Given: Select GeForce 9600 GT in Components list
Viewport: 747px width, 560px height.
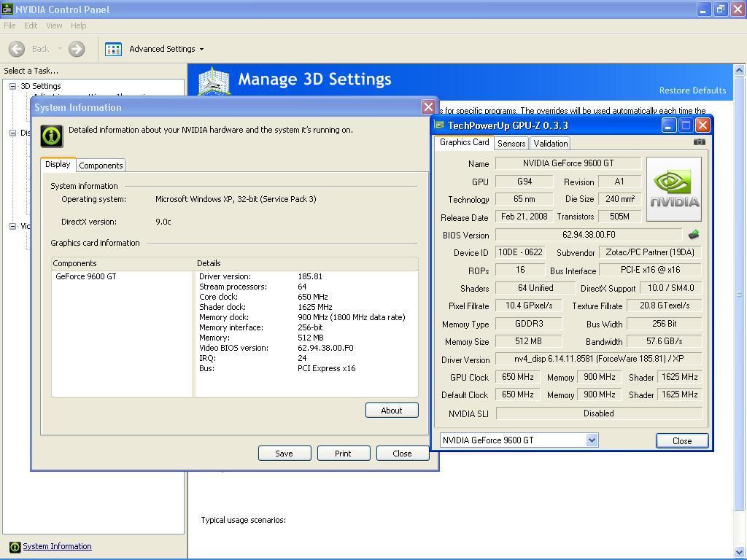Looking at the screenshot, I should (x=86, y=276).
